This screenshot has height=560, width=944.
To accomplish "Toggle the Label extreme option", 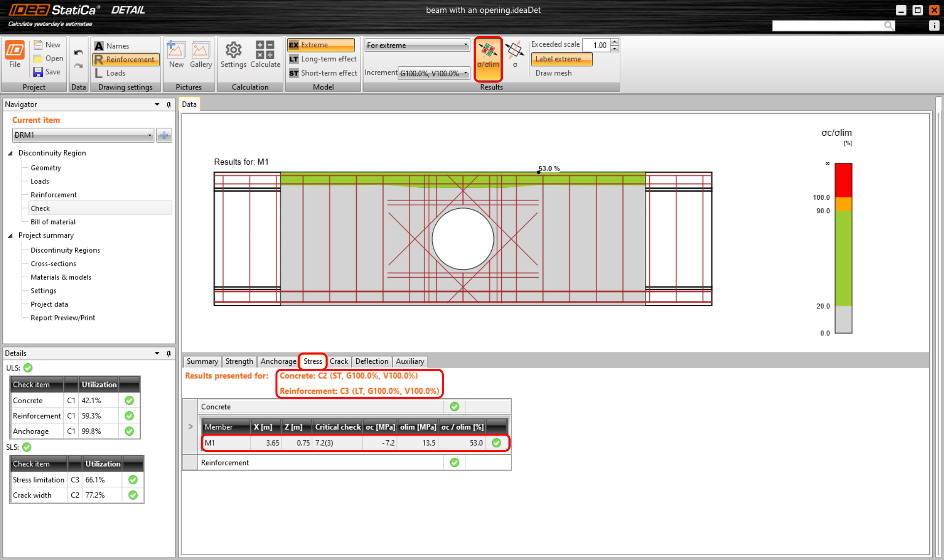I will tap(561, 59).
